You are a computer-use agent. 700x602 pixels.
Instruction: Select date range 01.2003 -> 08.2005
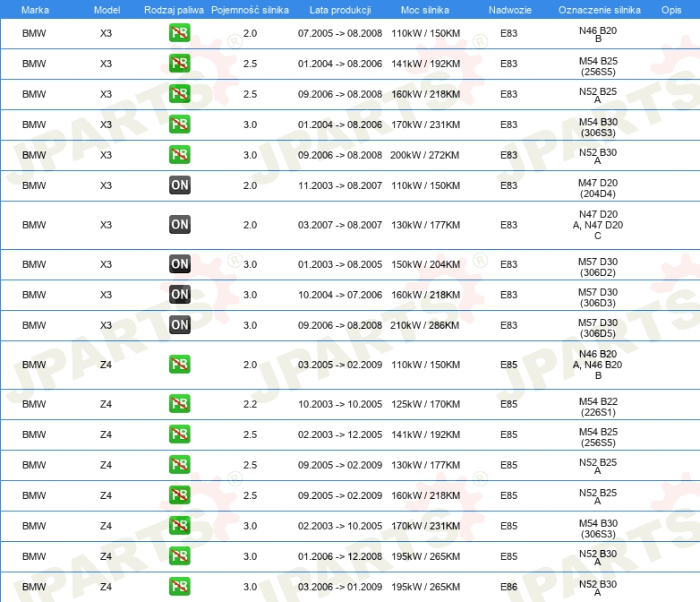pos(340,264)
